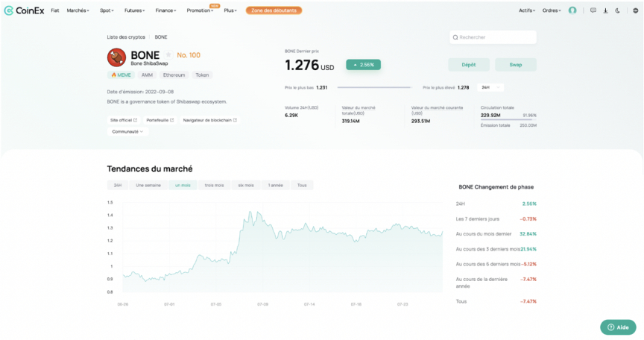Select the trois mois chart tab
Image resolution: width=644 pixels, height=340 pixels.
click(x=215, y=185)
